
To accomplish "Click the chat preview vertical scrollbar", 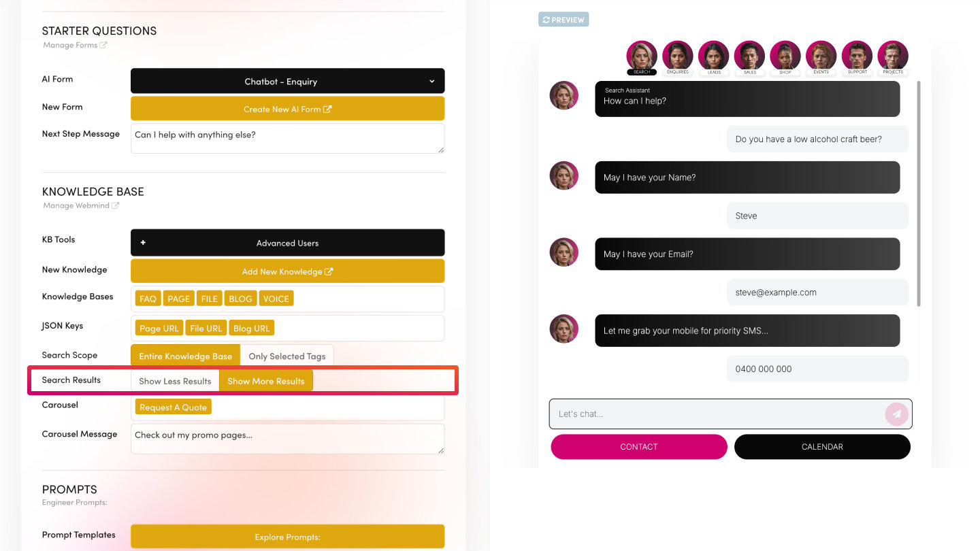I will click(919, 194).
